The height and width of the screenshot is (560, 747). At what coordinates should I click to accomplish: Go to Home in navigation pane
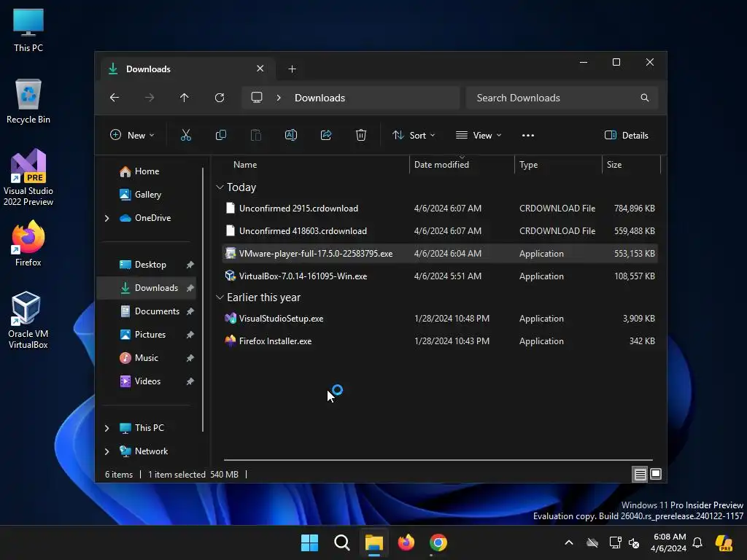pyautogui.click(x=147, y=171)
